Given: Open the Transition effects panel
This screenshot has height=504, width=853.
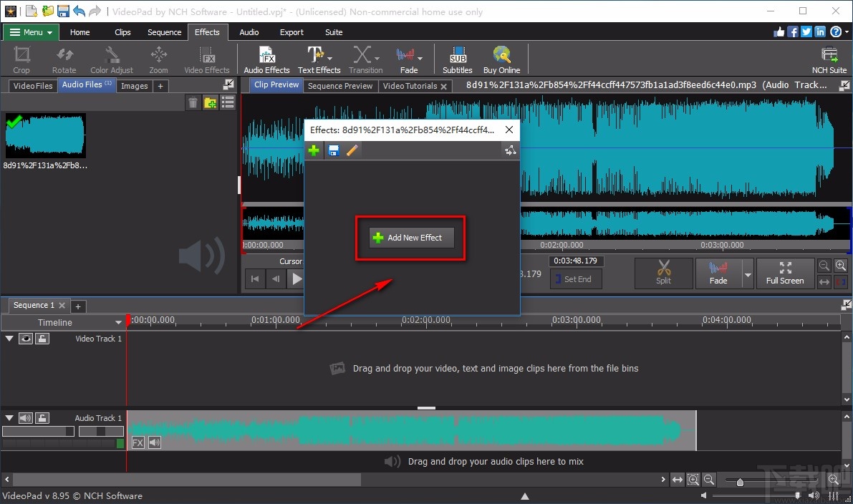Looking at the screenshot, I should [x=365, y=59].
